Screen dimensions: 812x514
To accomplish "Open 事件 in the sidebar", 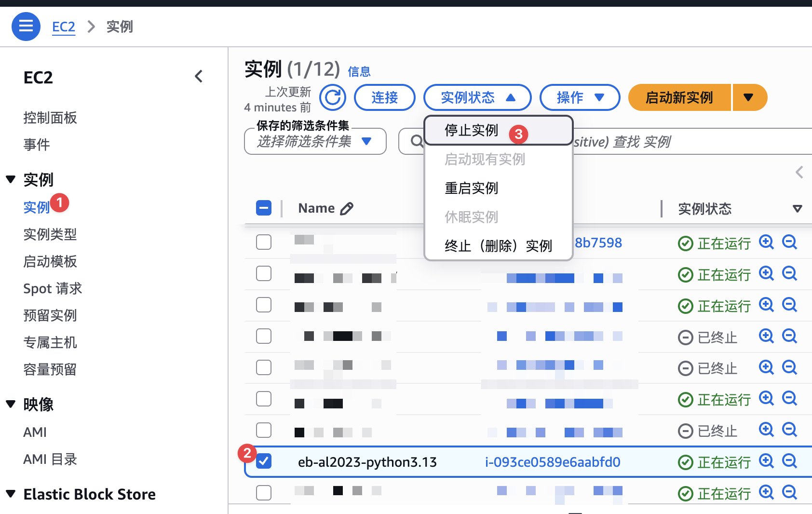I will point(37,145).
